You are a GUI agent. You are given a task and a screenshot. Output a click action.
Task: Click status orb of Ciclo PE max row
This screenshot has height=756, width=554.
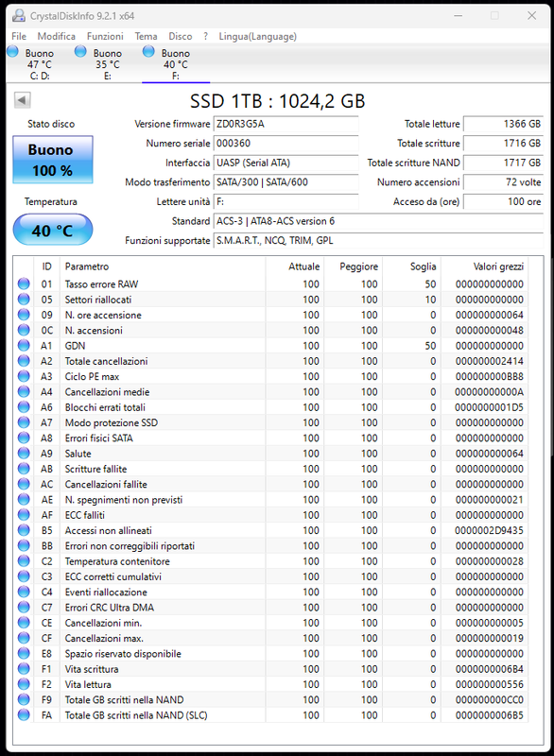tap(24, 376)
